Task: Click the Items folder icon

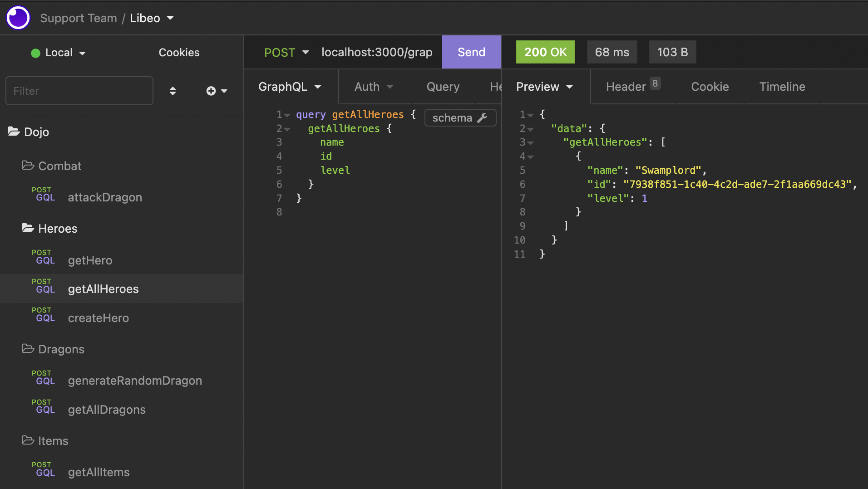Action: tap(28, 440)
